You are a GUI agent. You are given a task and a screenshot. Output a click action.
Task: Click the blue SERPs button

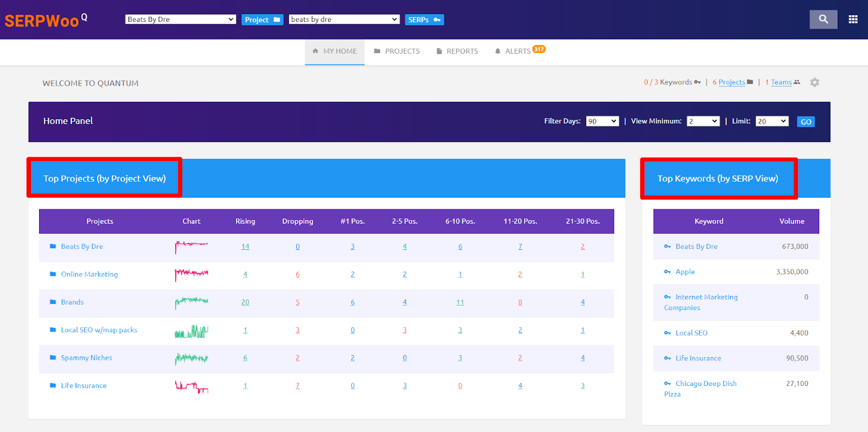(424, 20)
